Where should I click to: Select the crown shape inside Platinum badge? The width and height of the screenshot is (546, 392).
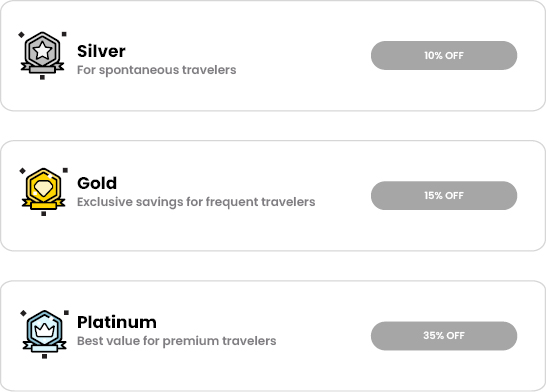45,329
